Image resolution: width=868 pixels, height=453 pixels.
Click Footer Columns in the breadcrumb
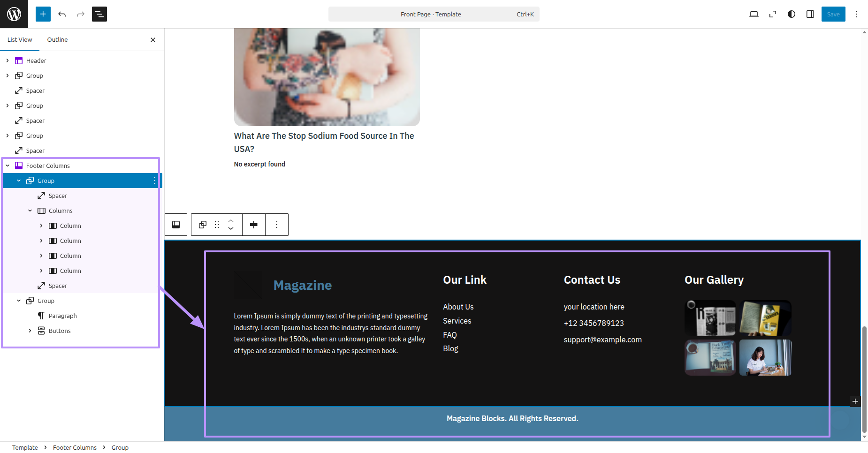[x=75, y=447]
